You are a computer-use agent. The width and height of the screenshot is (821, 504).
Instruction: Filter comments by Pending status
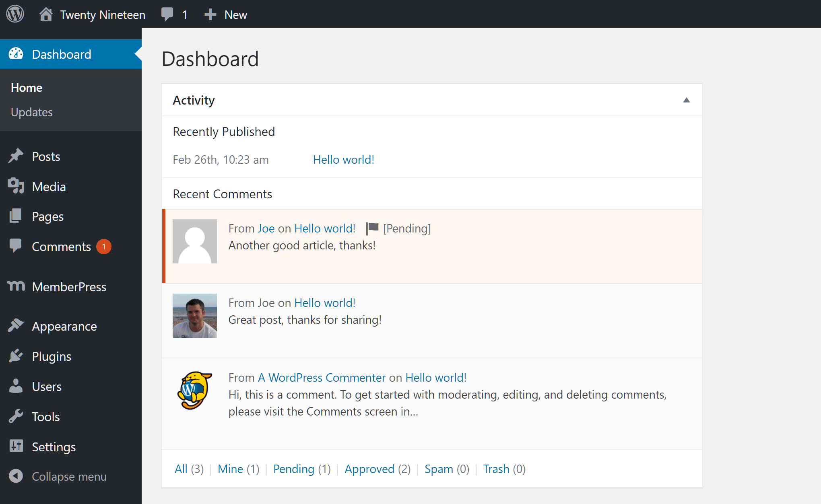[293, 468]
